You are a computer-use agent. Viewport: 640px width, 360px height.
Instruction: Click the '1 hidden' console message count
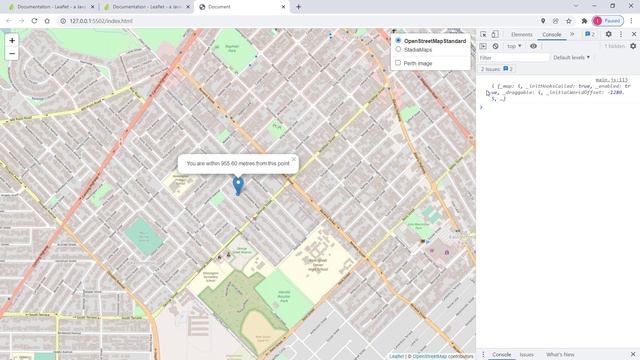pos(614,46)
